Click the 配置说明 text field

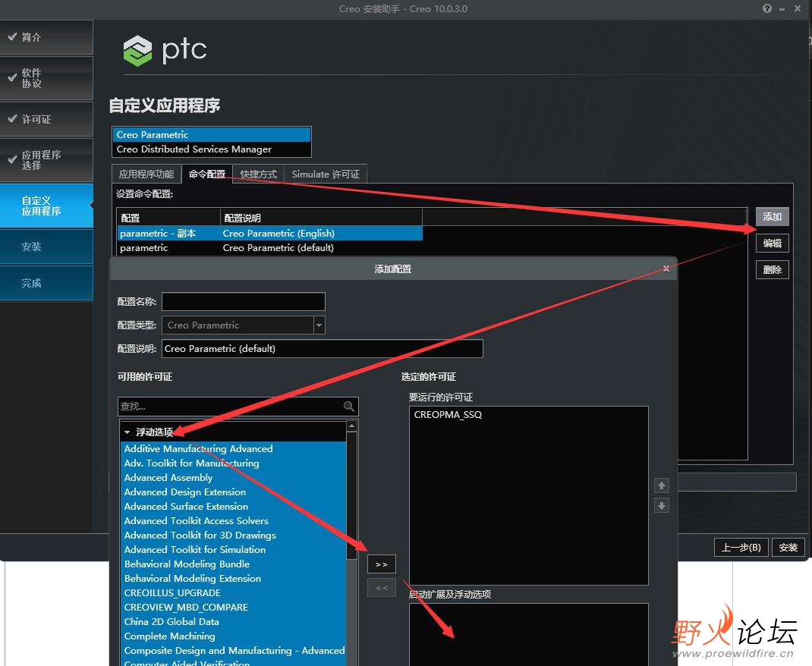coord(322,348)
